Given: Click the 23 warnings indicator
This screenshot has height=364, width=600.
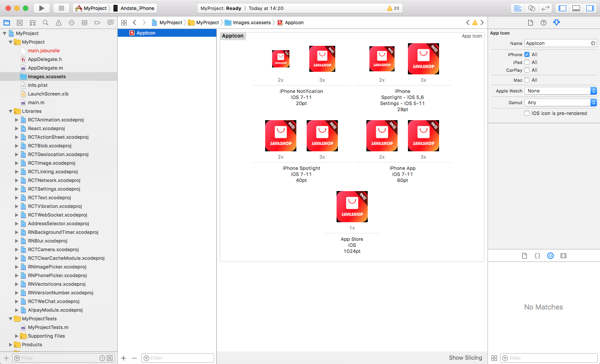Looking at the screenshot, I should (x=393, y=8).
